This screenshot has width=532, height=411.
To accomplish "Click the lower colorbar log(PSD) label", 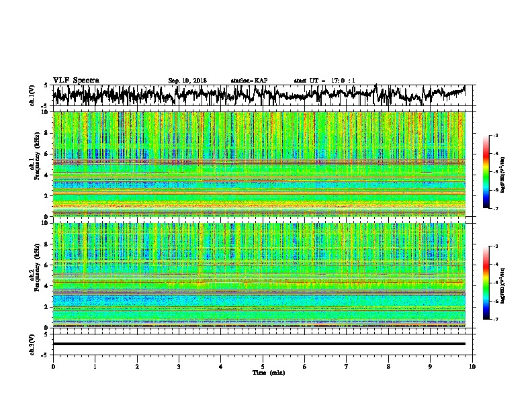I will [x=502, y=285].
